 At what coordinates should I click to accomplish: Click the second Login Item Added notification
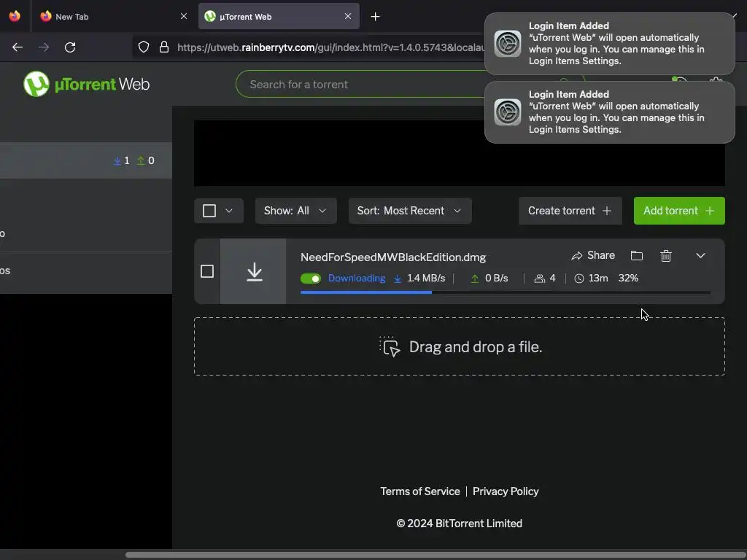pyautogui.click(x=609, y=112)
